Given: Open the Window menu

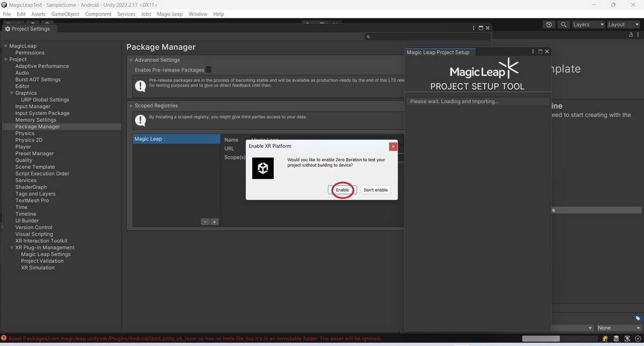Looking at the screenshot, I should pyautogui.click(x=198, y=14).
